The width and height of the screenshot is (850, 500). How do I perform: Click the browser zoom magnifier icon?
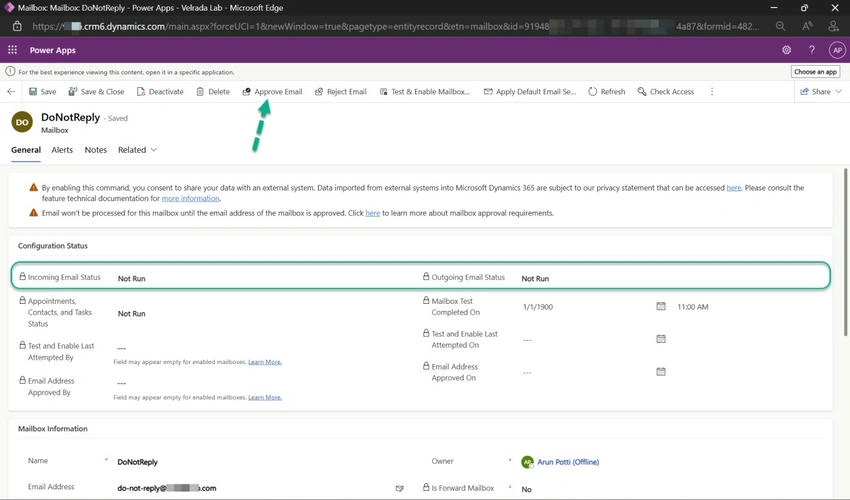point(780,26)
